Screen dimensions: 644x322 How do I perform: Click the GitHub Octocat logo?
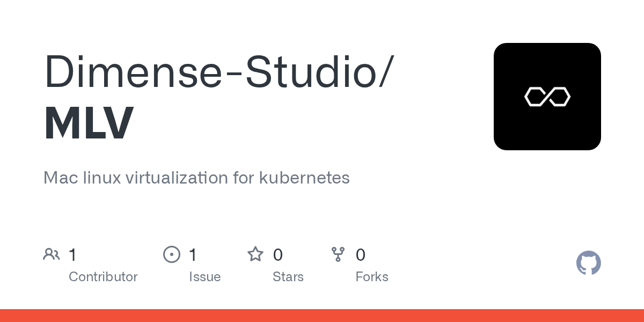pyautogui.click(x=589, y=263)
